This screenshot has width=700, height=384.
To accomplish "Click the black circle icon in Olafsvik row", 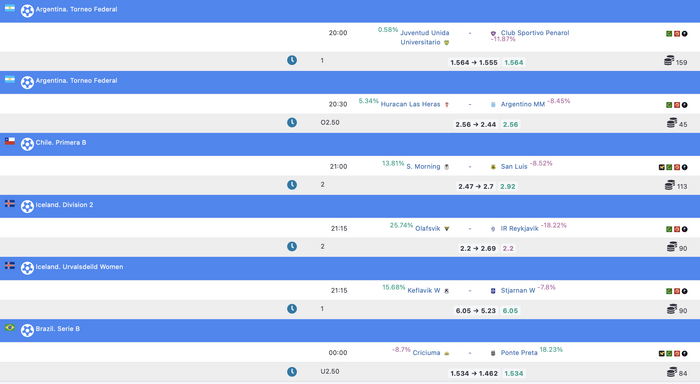I will pyautogui.click(x=684, y=229).
